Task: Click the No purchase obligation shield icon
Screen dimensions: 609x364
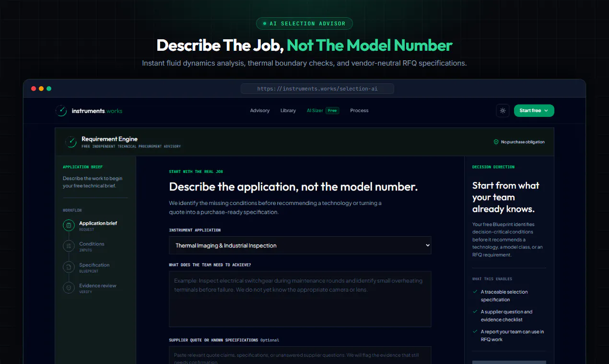Action: point(496,142)
